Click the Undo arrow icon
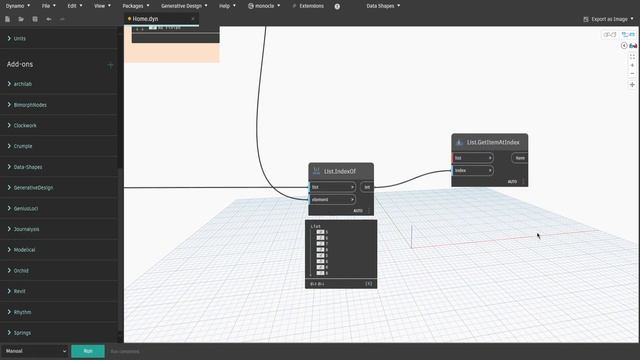This screenshot has height=360, width=640. point(49,19)
